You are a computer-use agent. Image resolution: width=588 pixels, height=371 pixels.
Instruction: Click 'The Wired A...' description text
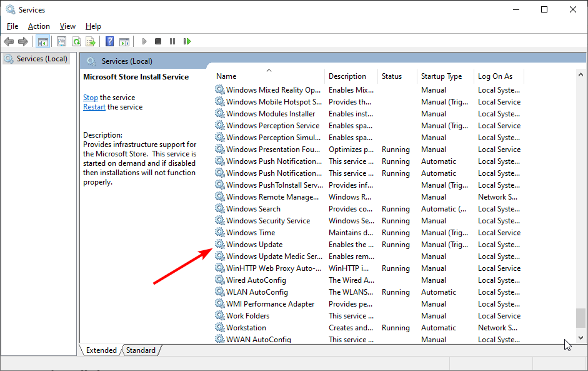click(x=351, y=280)
